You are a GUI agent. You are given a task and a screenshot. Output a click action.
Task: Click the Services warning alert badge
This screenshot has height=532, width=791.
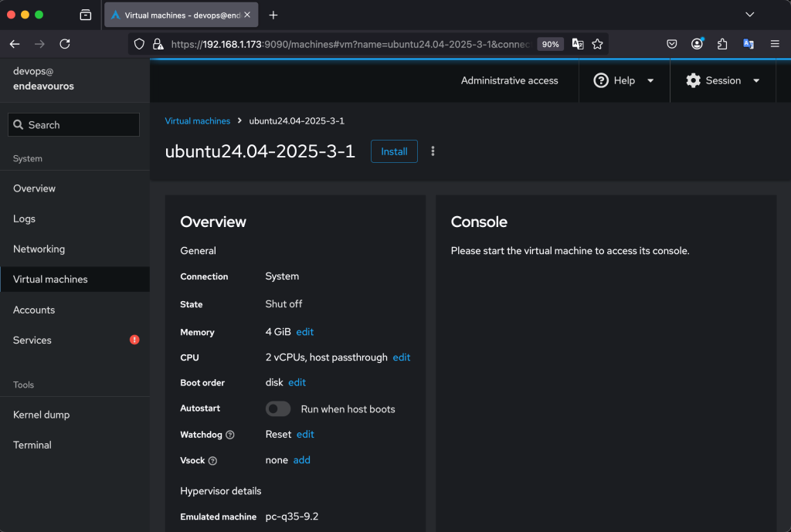pos(134,340)
